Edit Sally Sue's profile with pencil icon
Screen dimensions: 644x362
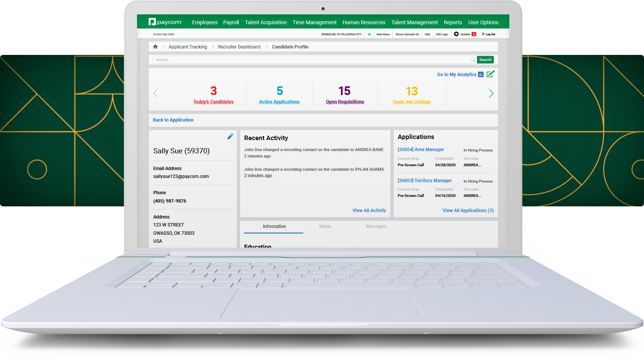click(230, 137)
